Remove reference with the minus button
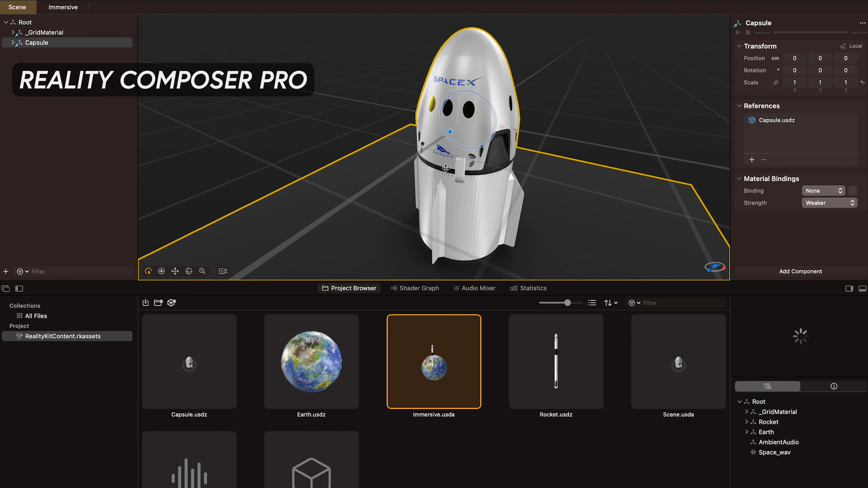This screenshot has height=488, width=868. (x=763, y=160)
